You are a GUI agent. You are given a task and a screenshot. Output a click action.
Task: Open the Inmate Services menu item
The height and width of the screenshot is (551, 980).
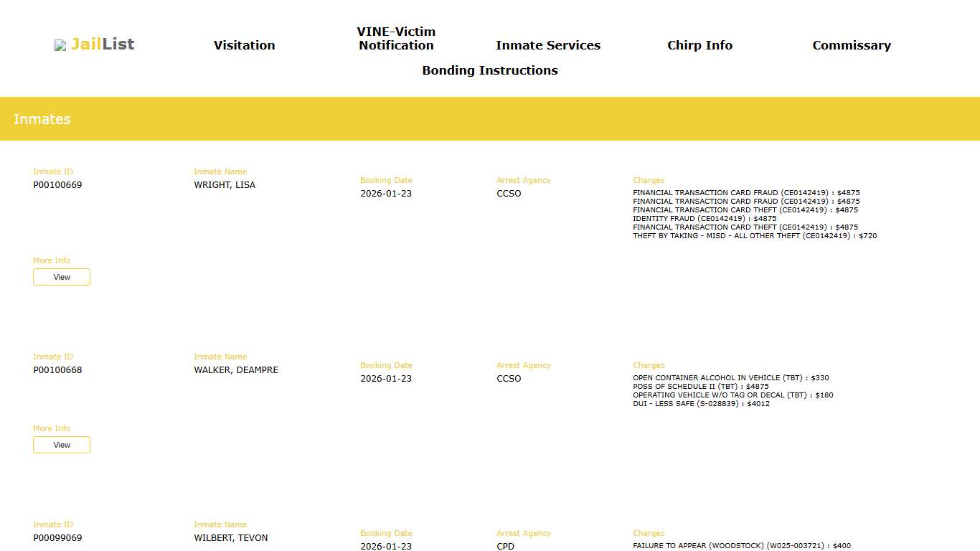pyautogui.click(x=548, y=45)
